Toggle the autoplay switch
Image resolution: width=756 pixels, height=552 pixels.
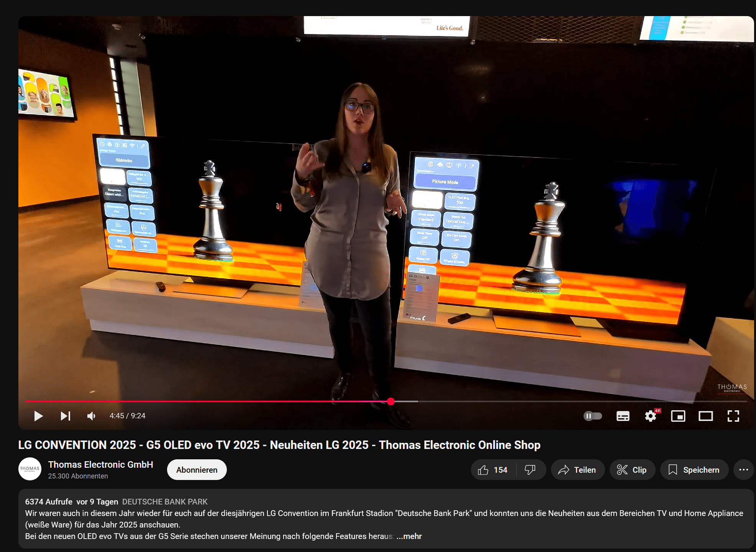pyautogui.click(x=592, y=416)
